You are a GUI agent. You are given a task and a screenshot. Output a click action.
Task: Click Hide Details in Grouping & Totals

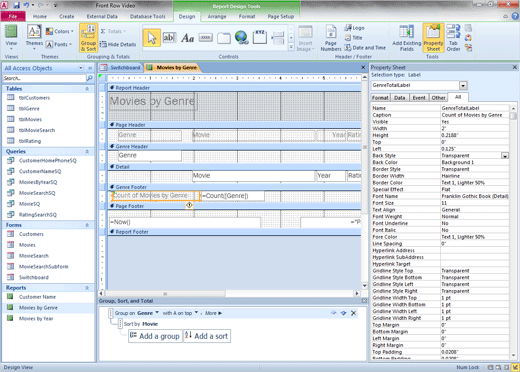pyautogui.click(x=118, y=44)
